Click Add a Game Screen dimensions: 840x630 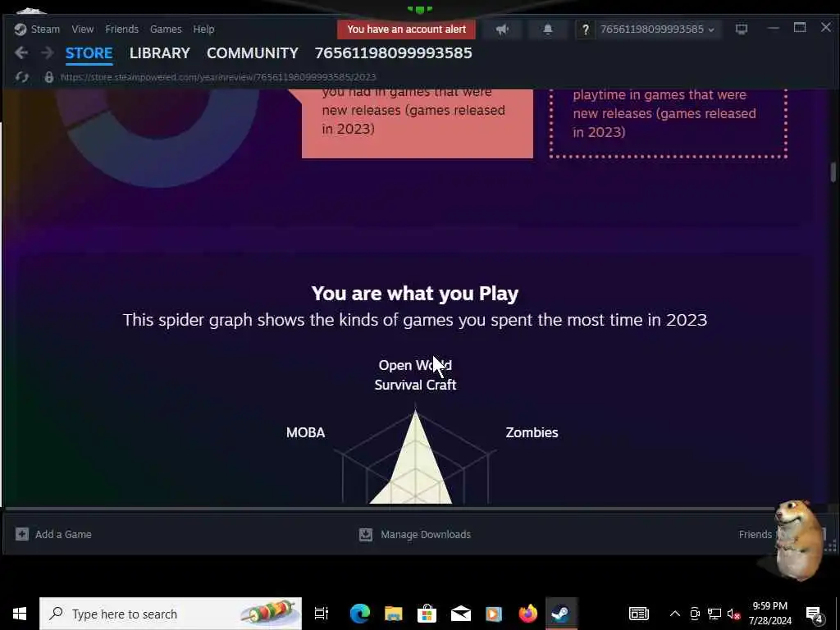pyautogui.click(x=63, y=534)
